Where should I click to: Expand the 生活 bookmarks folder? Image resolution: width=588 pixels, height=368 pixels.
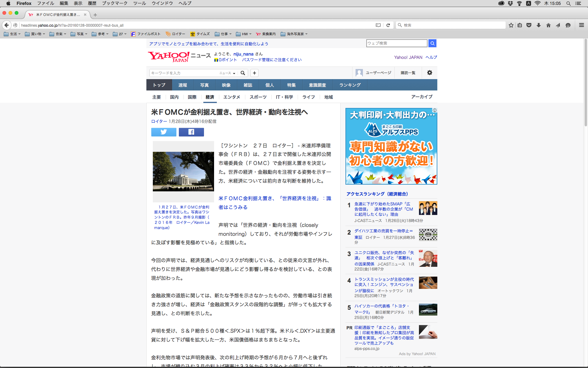pos(12,34)
